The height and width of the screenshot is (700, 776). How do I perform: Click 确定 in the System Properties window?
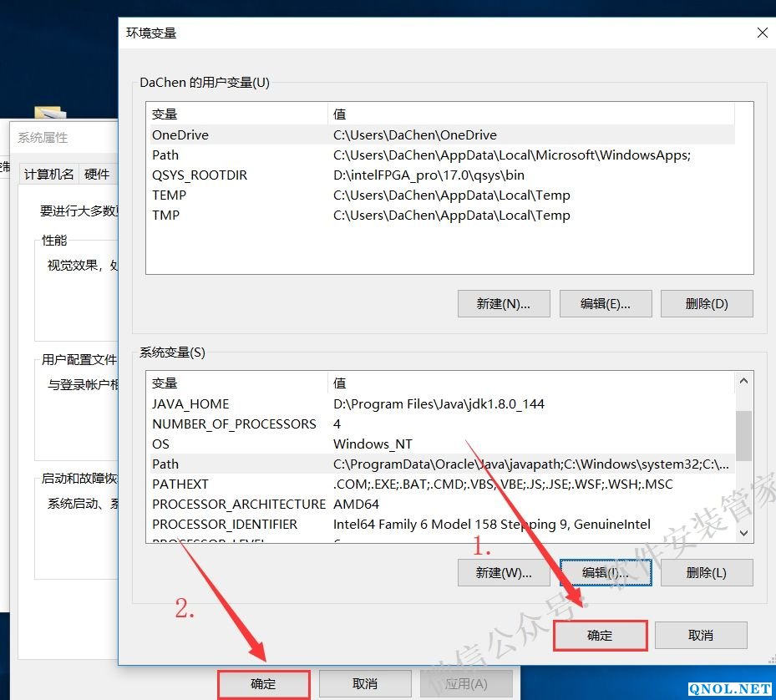tap(263, 684)
